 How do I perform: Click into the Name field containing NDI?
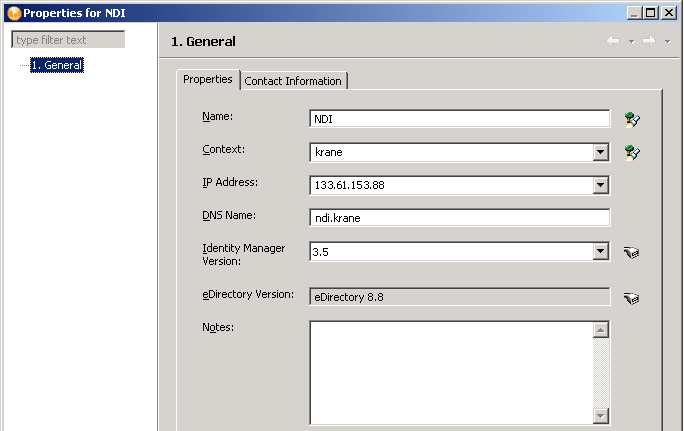[x=459, y=119]
